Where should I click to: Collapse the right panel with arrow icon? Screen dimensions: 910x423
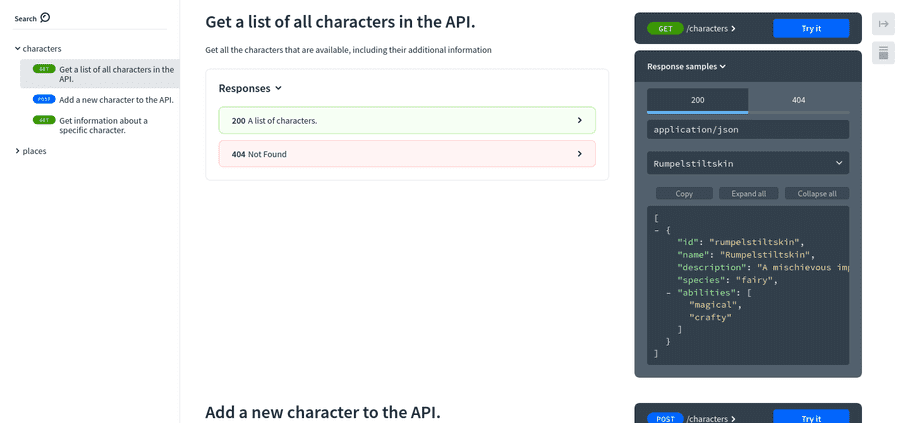pos(883,24)
